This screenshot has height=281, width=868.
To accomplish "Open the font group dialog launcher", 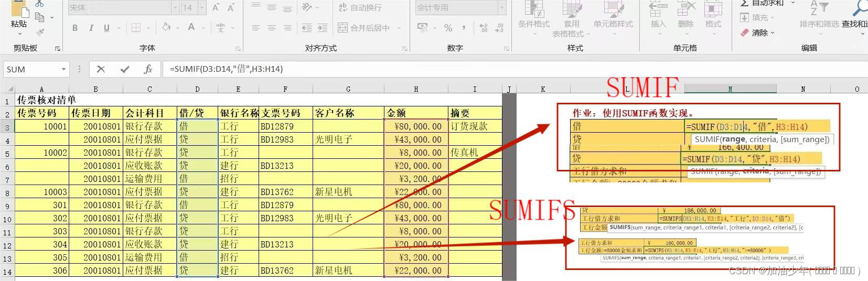I will click(238, 49).
